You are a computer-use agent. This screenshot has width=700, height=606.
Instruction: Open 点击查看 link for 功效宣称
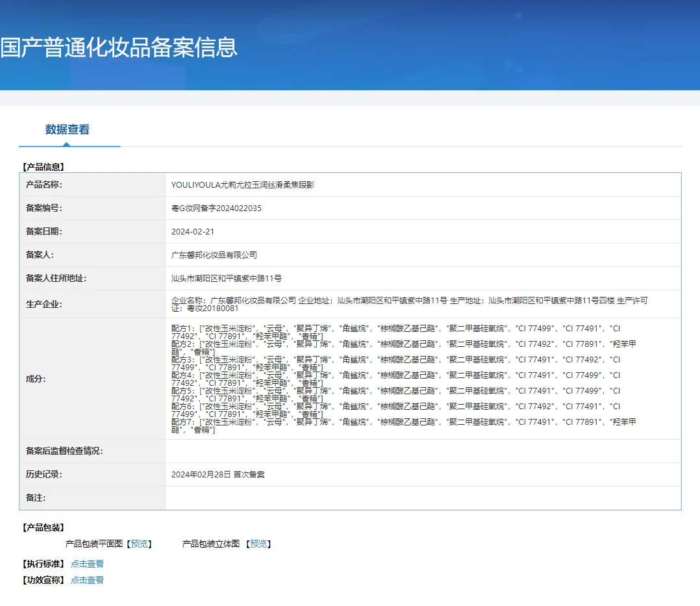pos(87,579)
